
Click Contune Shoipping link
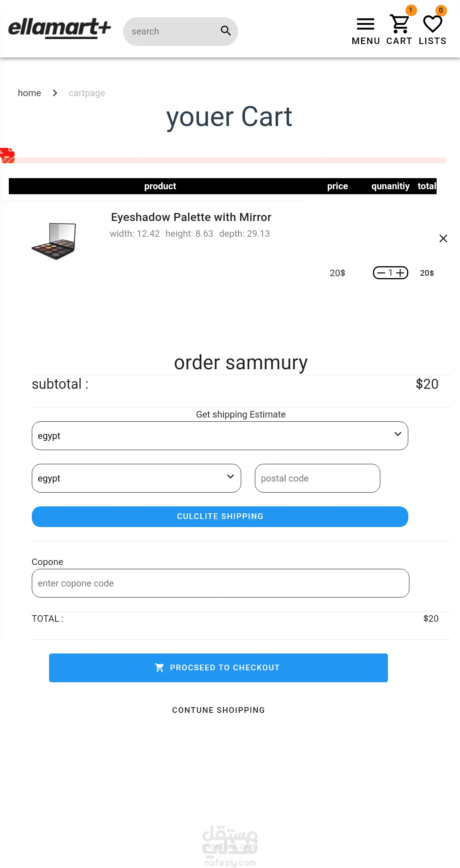(x=219, y=710)
